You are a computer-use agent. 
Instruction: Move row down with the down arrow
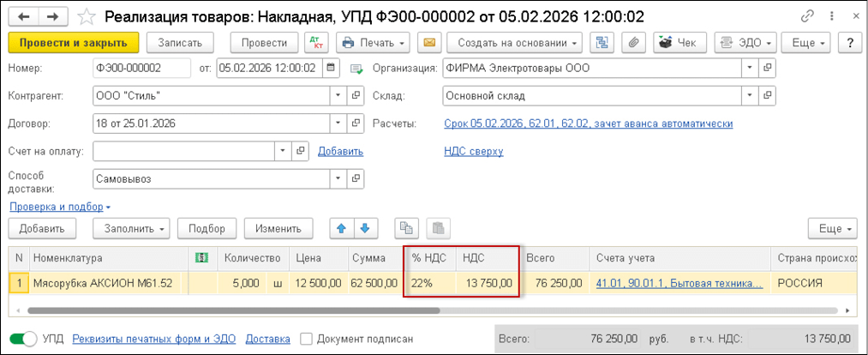pyautogui.click(x=364, y=228)
